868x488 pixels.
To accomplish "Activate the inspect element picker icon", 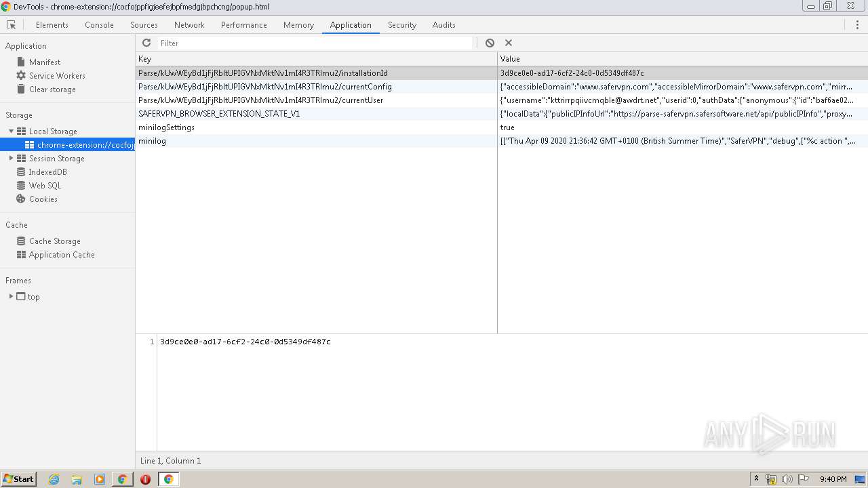I will [x=11, y=25].
